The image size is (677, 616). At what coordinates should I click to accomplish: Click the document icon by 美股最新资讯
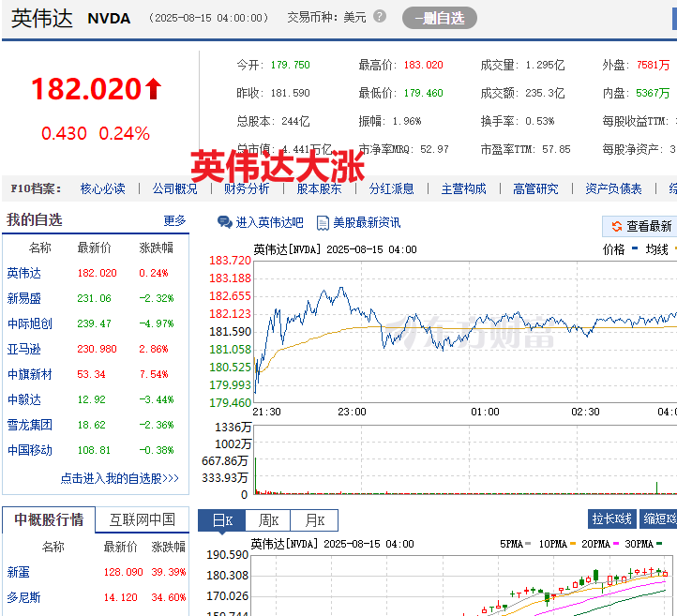click(x=323, y=223)
